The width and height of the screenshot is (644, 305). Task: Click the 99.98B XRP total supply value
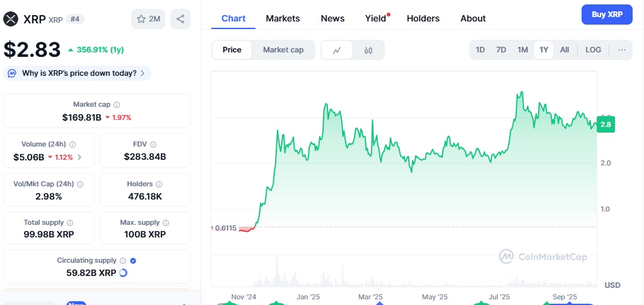tap(49, 235)
